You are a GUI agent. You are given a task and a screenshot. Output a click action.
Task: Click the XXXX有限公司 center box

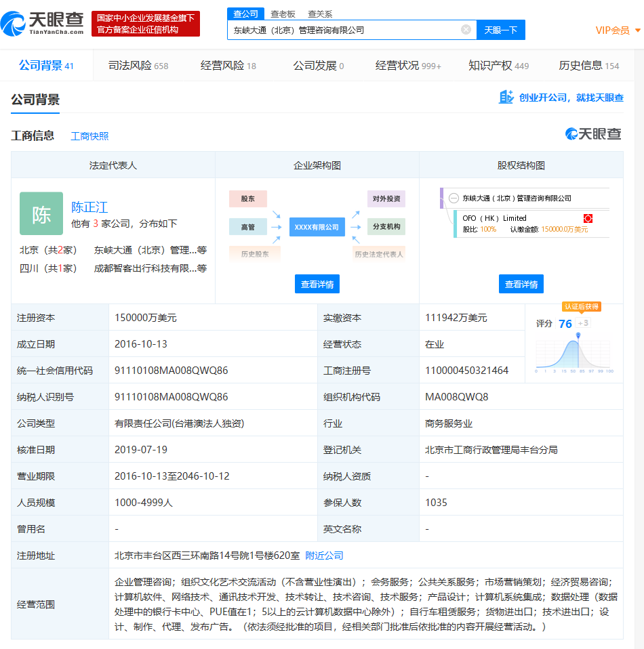coord(317,227)
